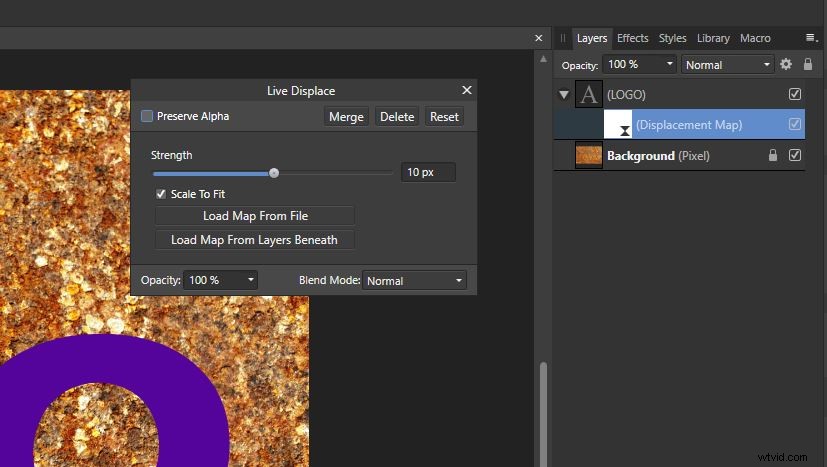The height and width of the screenshot is (467, 827).
Task: Close the Live Displace dialog
Action: pyautogui.click(x=467, y=90)
